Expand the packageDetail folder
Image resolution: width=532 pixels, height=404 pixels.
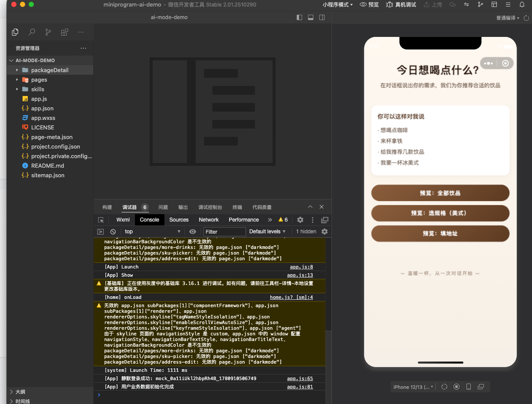[x=50, y=70]
